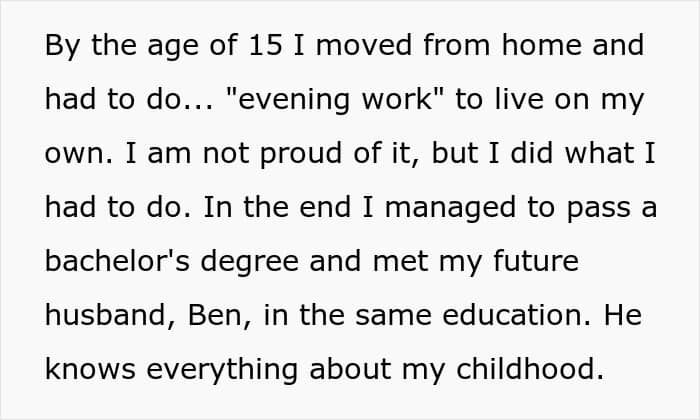
Task: Click the word "own" starting the third line
Action: pyautogui.click(x=75, y=154)
